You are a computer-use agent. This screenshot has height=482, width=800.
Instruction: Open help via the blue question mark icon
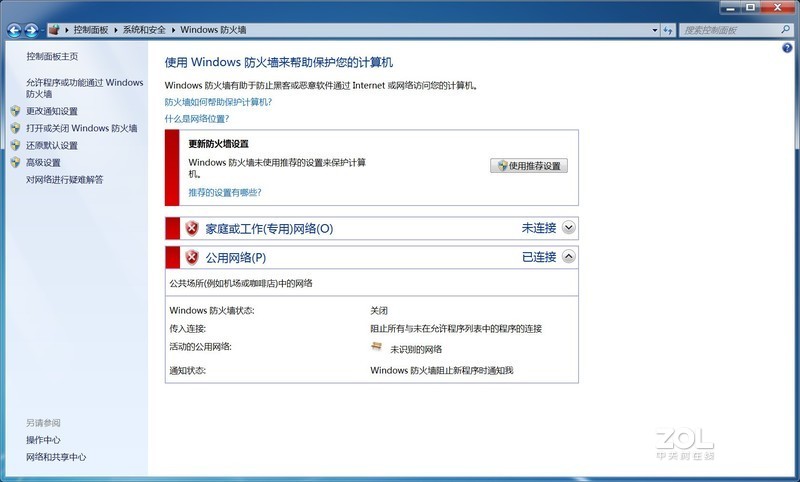click(787, 48)
